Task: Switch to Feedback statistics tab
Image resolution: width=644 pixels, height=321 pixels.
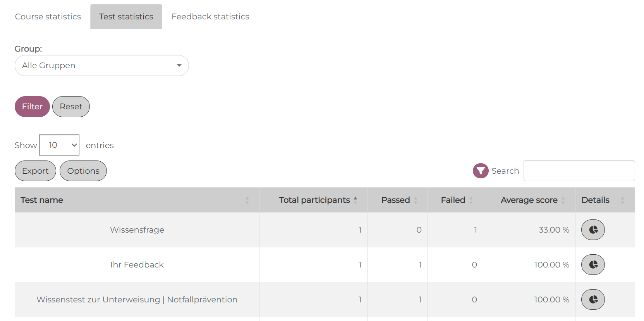Action: pyautogui.click(x=210, y=17)
